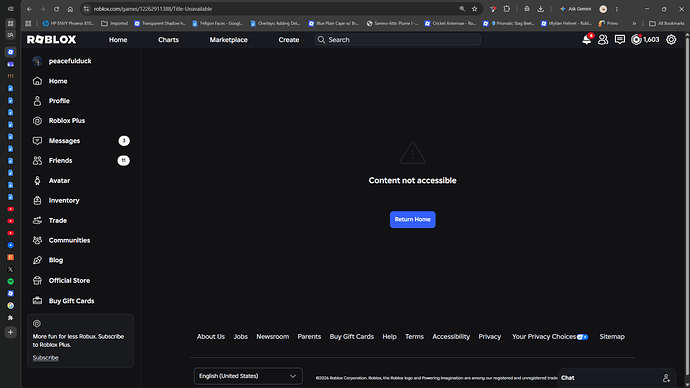Open the Primo bookmark
The height and width of the screenshot is (388, 690).
pos(609,23)
